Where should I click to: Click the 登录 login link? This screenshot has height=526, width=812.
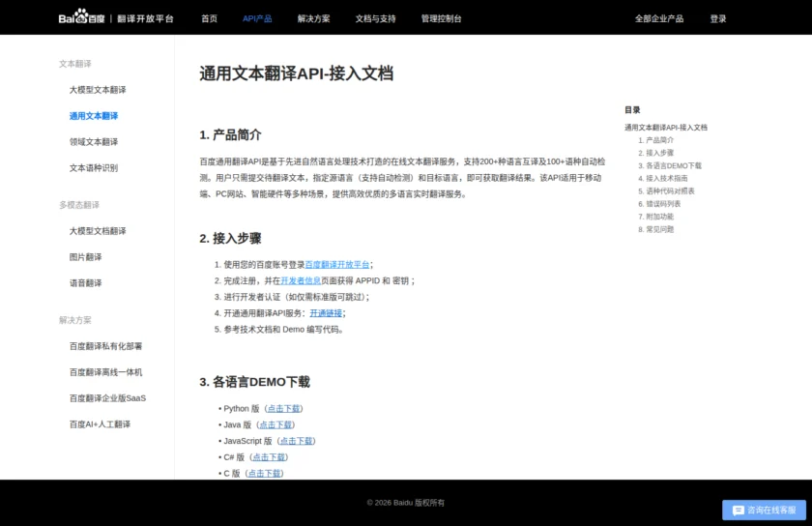[x=718, y=18]
